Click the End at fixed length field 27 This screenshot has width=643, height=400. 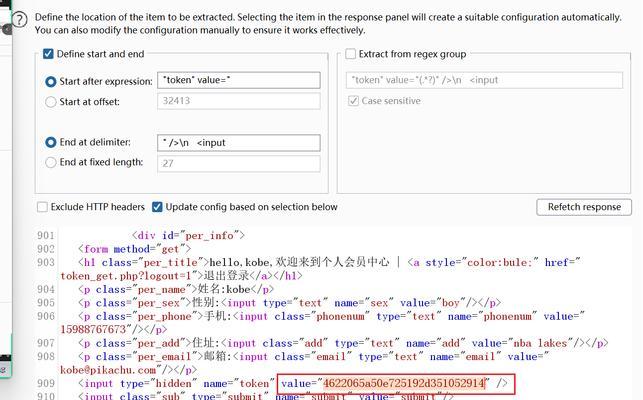239,163
